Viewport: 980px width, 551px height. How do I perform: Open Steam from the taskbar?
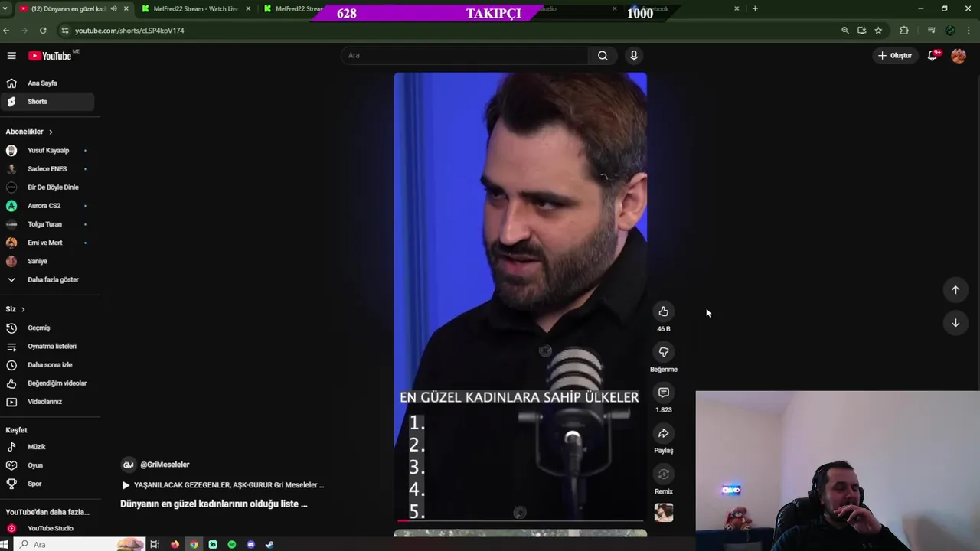(269, 545)
